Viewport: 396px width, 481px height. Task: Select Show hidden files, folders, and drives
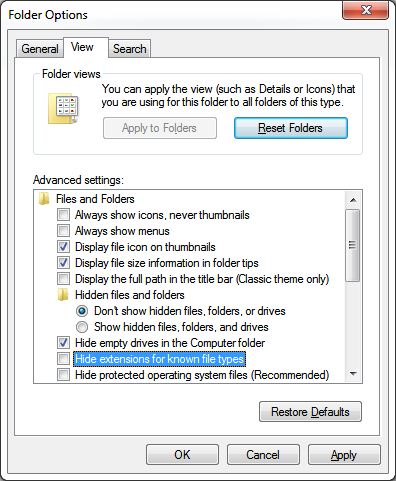82,327
